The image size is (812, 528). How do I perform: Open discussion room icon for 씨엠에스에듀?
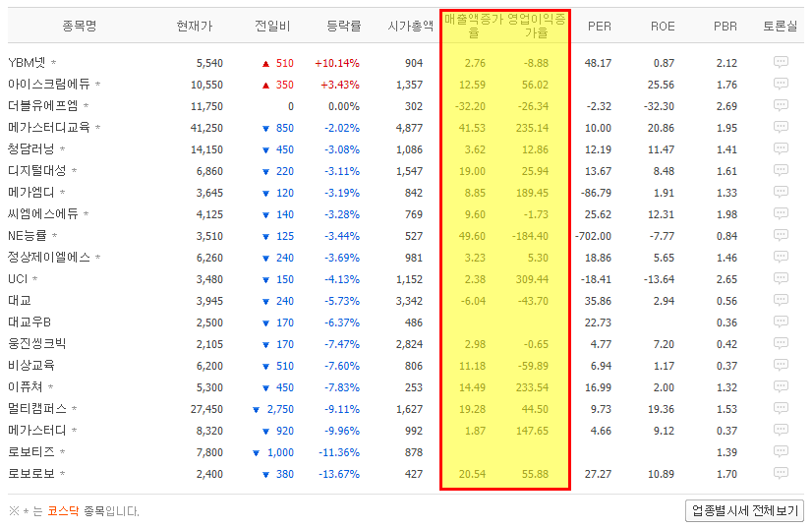[781, 213]
